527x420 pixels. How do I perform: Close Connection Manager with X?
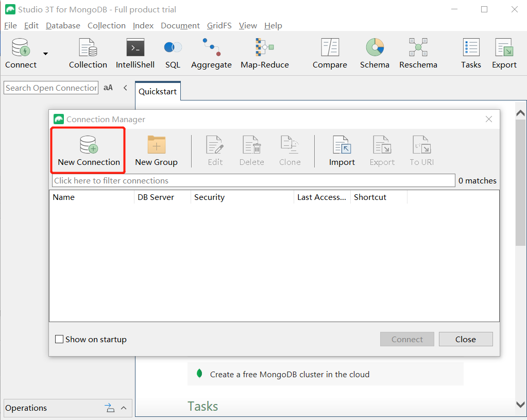click(x=489, y=119)
